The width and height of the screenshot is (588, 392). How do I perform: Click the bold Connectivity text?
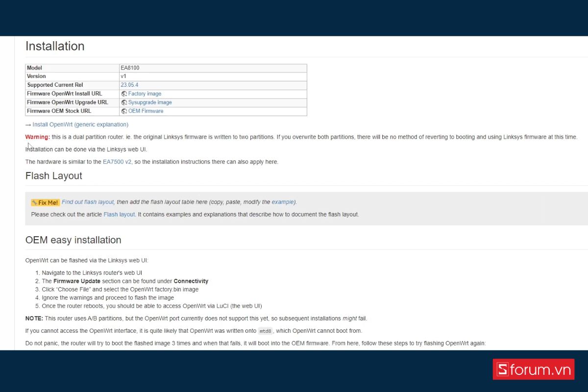[x=191, y=281]
